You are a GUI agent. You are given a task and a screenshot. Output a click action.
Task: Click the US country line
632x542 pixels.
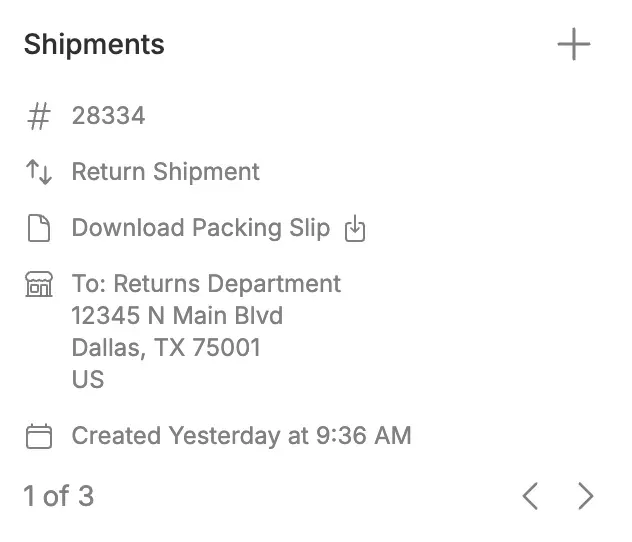(x=88, y=380)
